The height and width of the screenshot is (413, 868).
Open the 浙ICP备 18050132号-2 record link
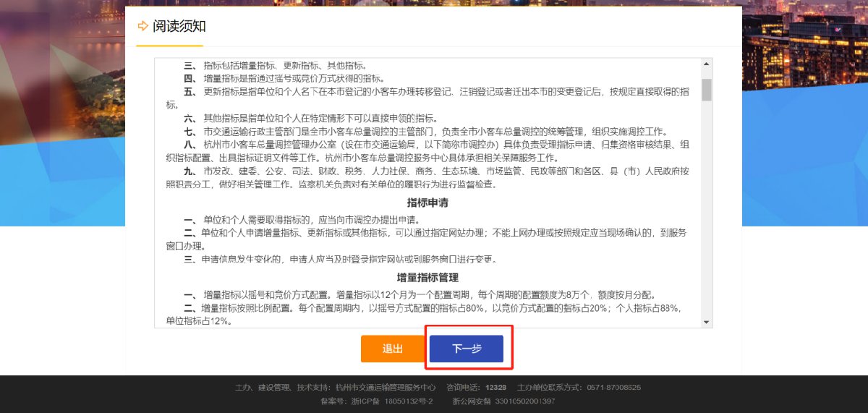377,401
